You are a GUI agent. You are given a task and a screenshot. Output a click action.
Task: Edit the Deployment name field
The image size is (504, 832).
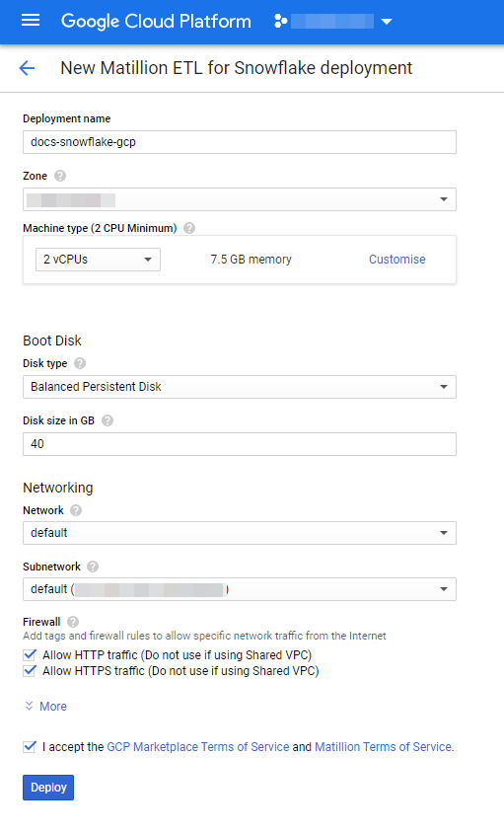pyautogui.click(x=240, y=142)
